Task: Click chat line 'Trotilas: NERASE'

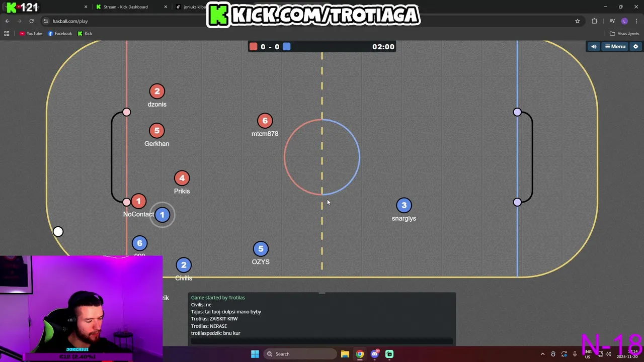Action: tap(209, 326)
